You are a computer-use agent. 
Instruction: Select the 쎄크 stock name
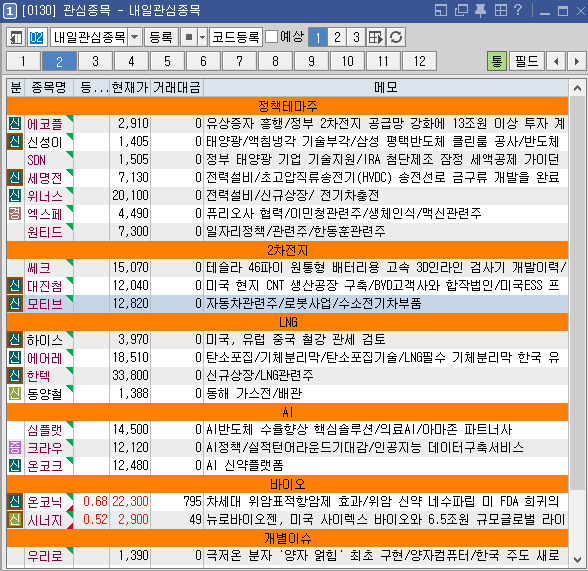click(x=39, y=268)
